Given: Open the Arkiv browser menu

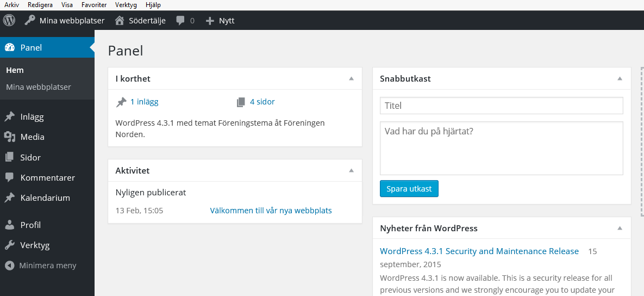Looking at the screenshot, I should coord(11,5).
